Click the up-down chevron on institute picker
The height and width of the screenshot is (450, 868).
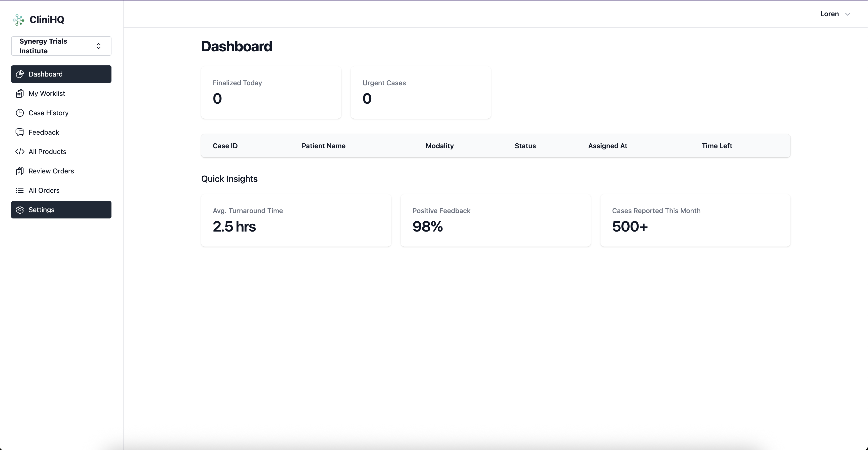click(x=99, y=46)
